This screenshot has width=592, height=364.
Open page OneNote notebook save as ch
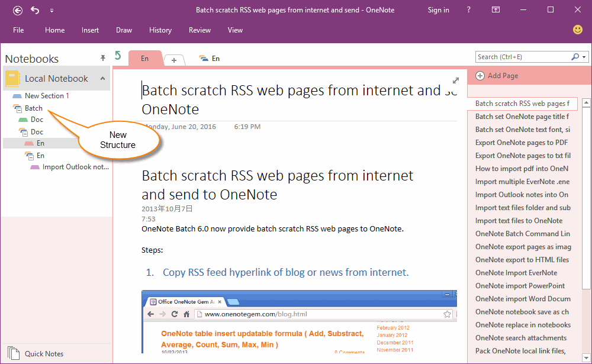(x=522, y=312)
